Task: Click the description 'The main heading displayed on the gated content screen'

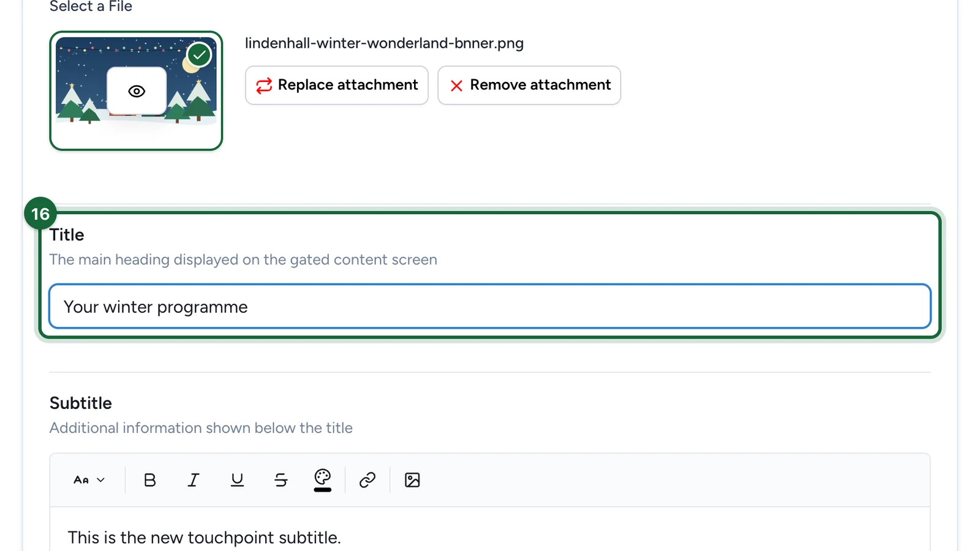Action: 243,260
